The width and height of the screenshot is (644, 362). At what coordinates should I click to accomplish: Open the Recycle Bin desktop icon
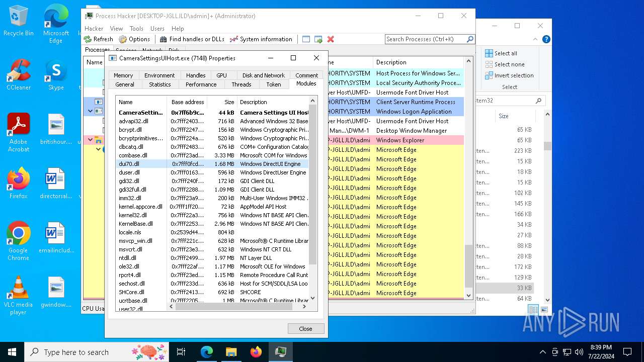pos(19,21)
